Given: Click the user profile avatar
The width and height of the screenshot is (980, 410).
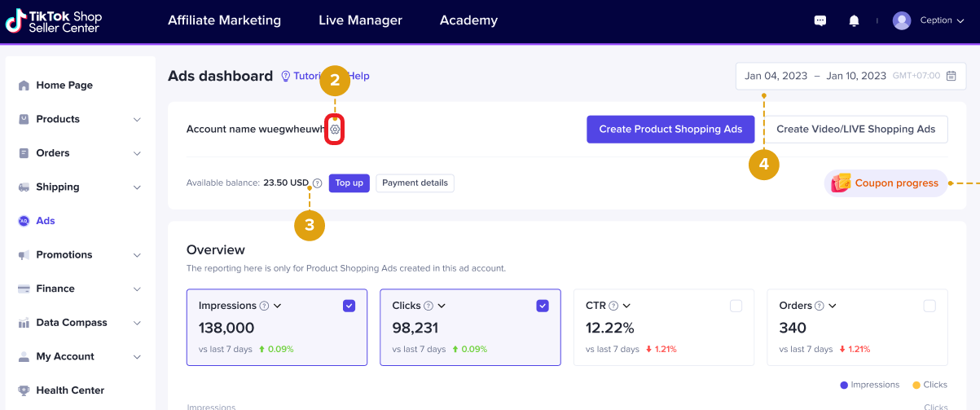Looking at the screenshot, I should click(902, 20).
